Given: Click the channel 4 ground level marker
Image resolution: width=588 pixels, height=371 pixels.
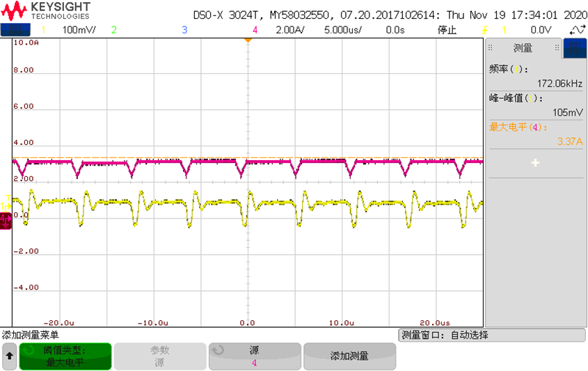Looking at the screenshot, I should coord(6,221).
